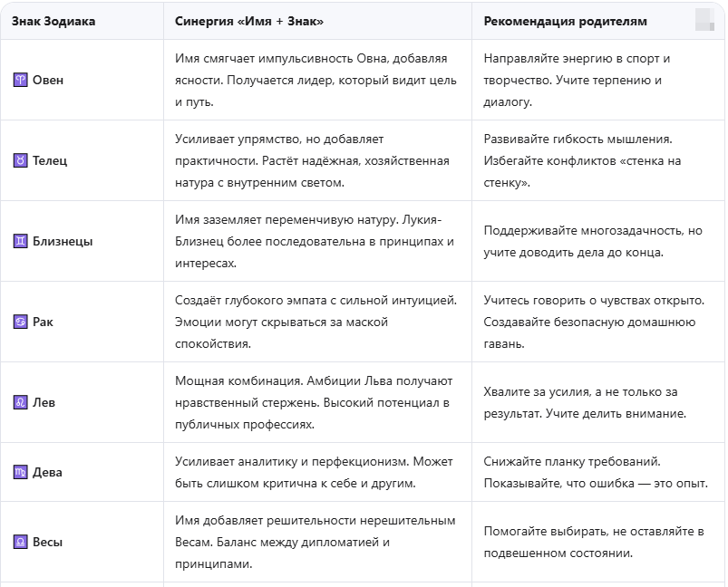This screenshot has height=587, width=728.
Task: Click the Рак parent recommendation cell
Action: pyautogui.click(x=598, y=322)
